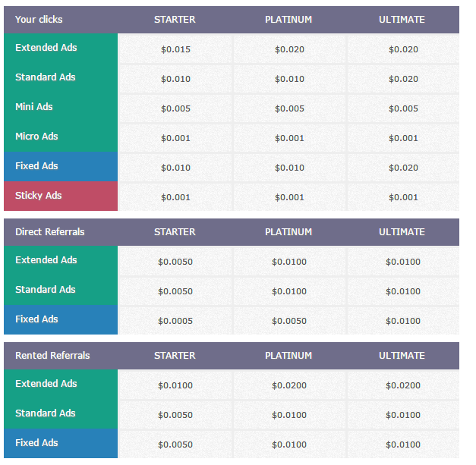
Task: Select the red Sticky Ads row label
Action: point(39,196)
